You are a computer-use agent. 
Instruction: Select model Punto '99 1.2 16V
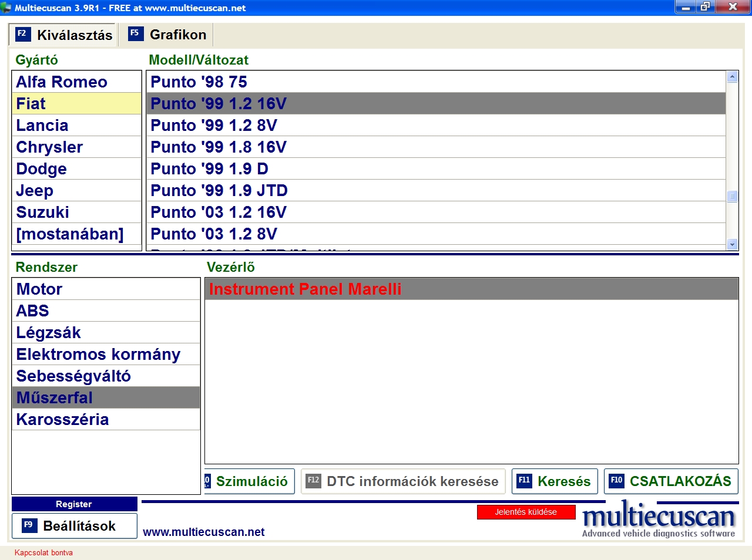(x=436, y=103)
